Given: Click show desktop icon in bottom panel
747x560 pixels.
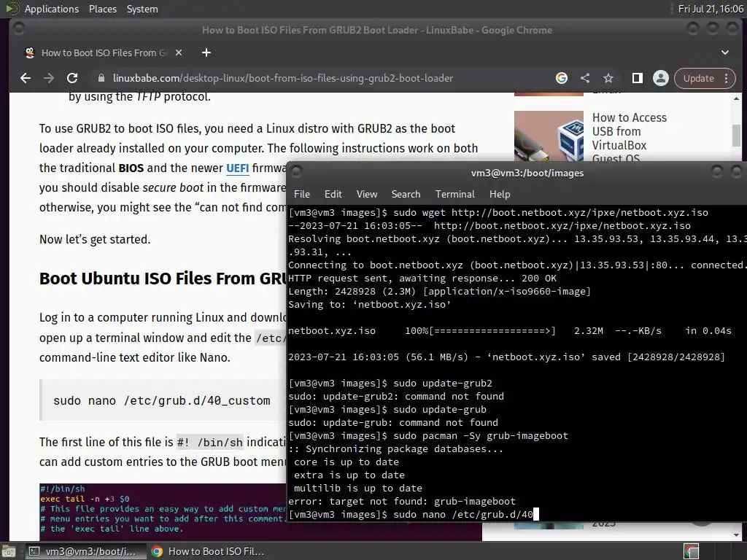Looking at the screenshot, I should pyautogui.click(x=9, y=551).
